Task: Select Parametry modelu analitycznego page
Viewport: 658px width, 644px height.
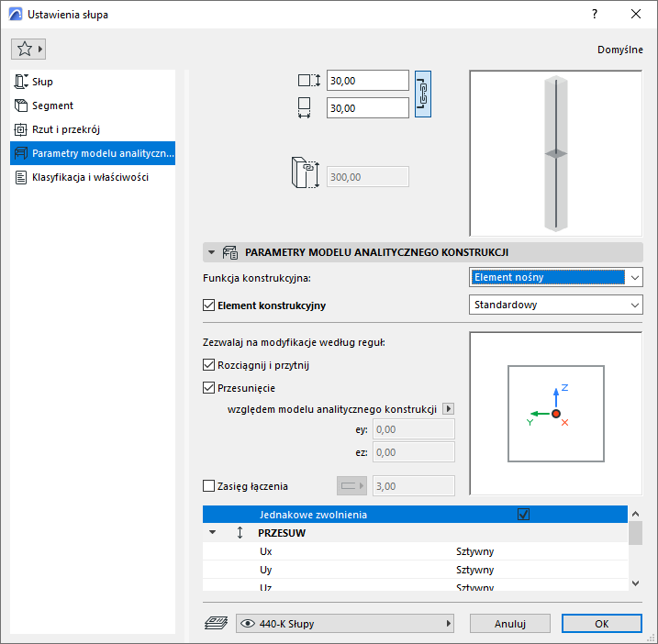Action: [x=93, y=153]
